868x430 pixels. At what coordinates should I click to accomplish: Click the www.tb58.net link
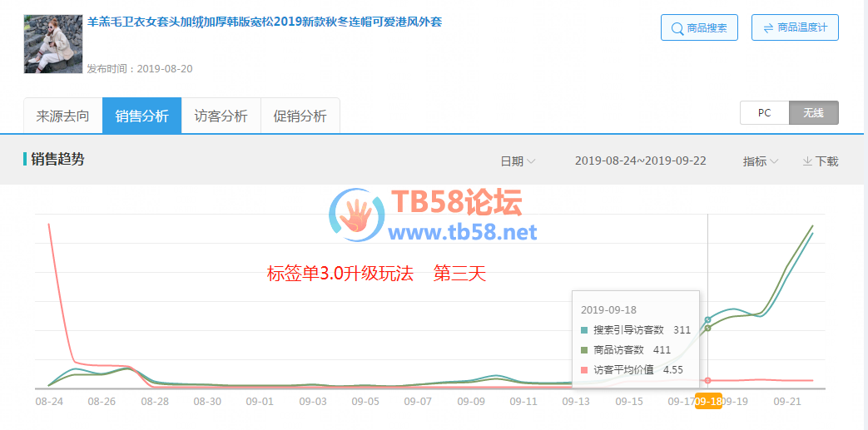pyautogui.click(x=463, y=232)
